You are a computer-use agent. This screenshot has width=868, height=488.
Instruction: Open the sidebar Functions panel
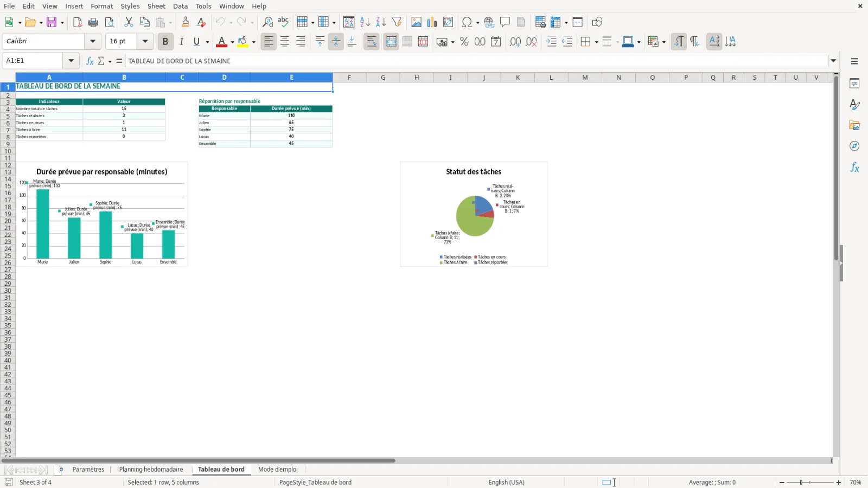click(854, 168)
